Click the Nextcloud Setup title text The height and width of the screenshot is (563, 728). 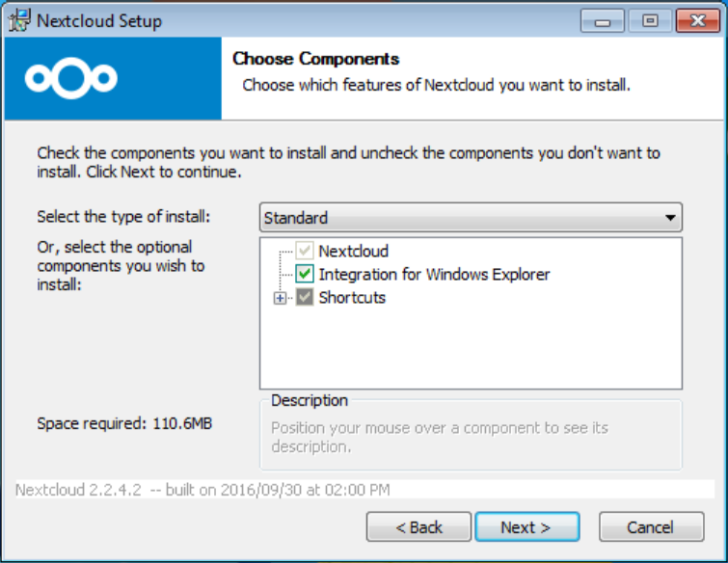pyautogui.click(x=98, y=20)
